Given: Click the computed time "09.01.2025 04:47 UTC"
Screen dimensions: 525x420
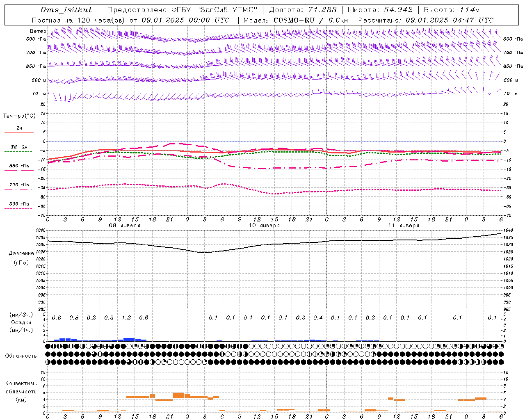Looking at the screenshot, I should coord(450,20).
